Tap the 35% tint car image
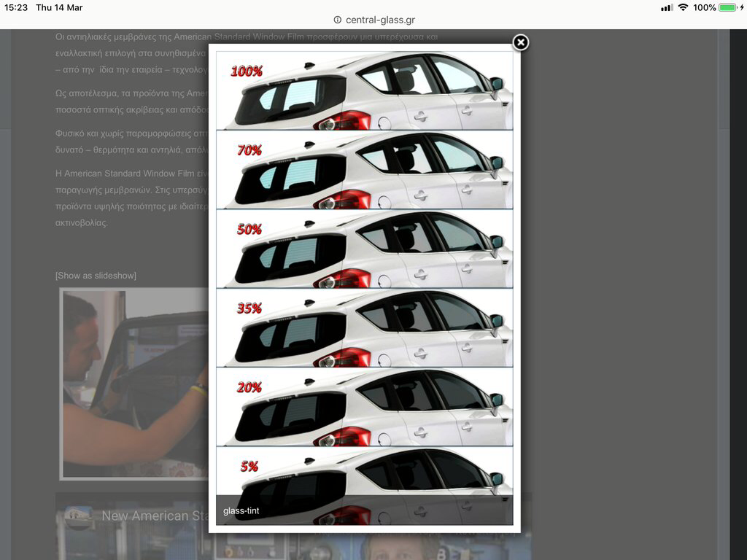 click(365, 327)
